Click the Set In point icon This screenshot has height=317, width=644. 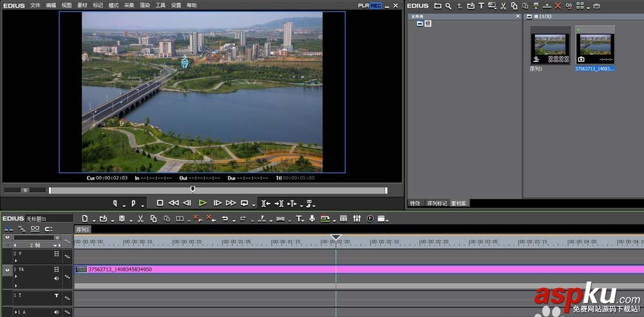pyautogui.click(x=115, y=202)
